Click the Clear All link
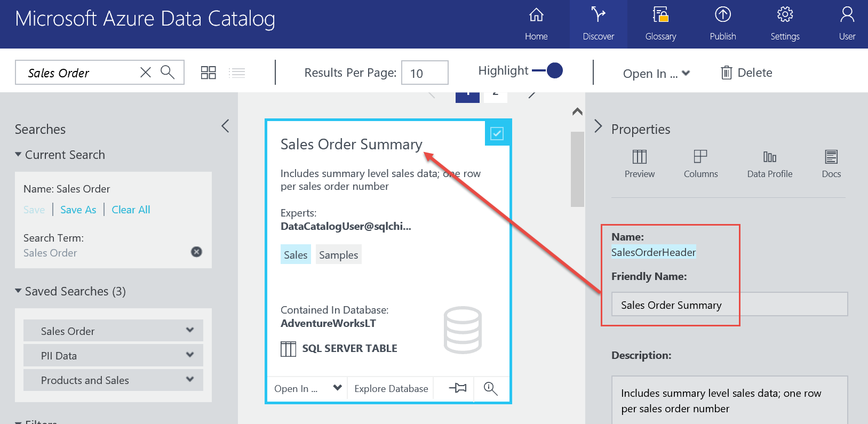 click(x=131, y=210)
